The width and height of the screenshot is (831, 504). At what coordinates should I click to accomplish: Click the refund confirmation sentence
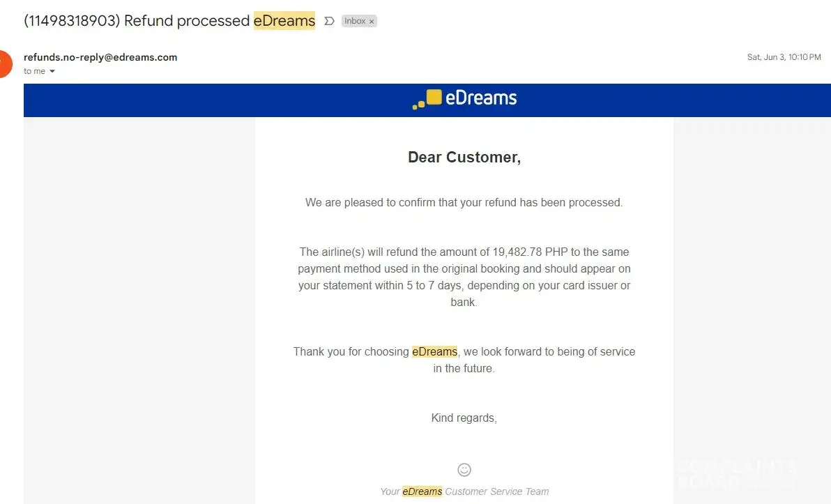464,203
